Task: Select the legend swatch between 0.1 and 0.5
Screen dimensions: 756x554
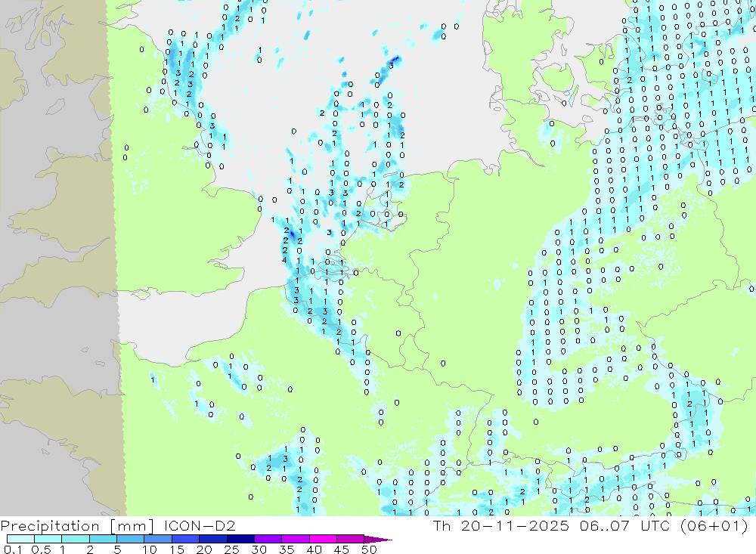Action: 20,539
